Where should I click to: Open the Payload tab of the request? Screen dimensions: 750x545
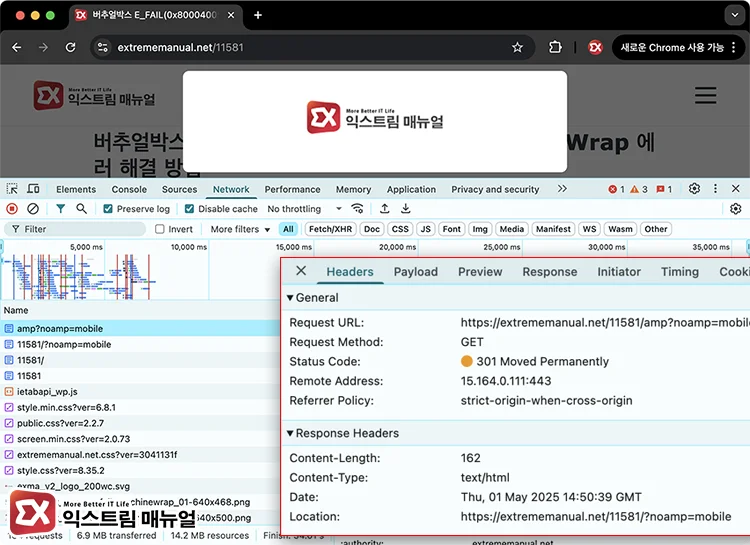(416, 272)
